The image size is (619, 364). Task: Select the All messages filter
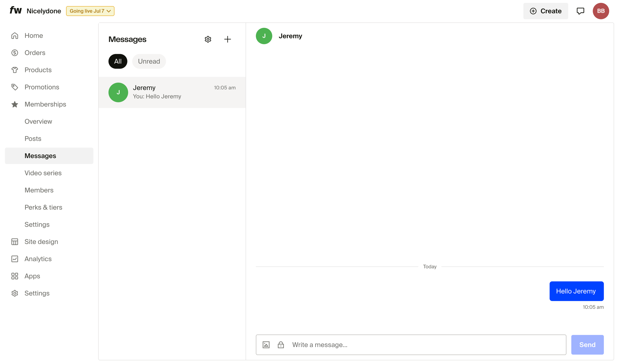pos(118,61)
